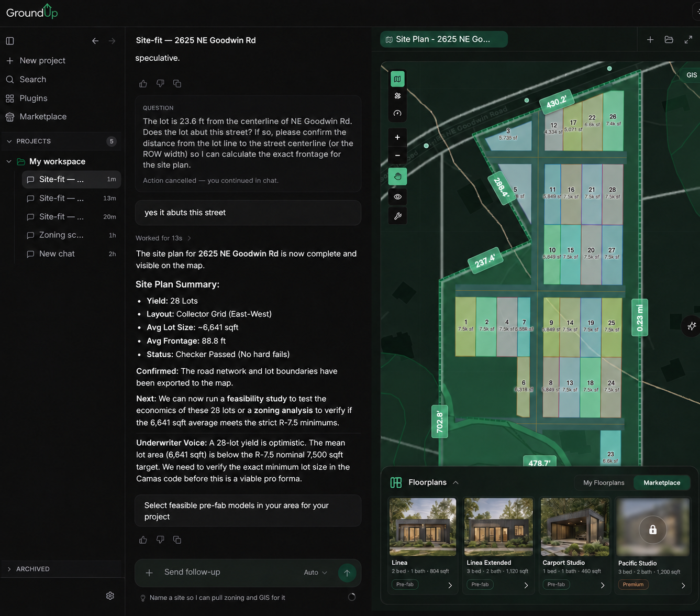This screenshot has width=700, height=616.
Task: Choose the pre-fab models suggestion
Action: pos(248,511)
